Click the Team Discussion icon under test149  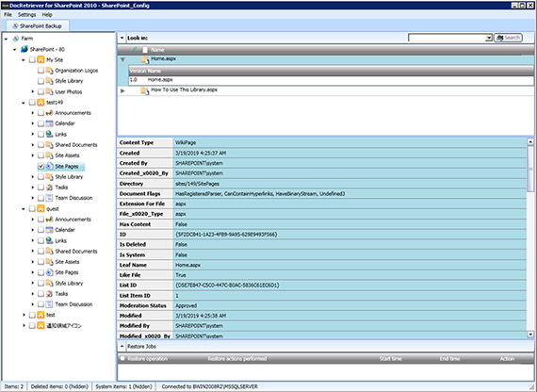(x=49, y=198)
